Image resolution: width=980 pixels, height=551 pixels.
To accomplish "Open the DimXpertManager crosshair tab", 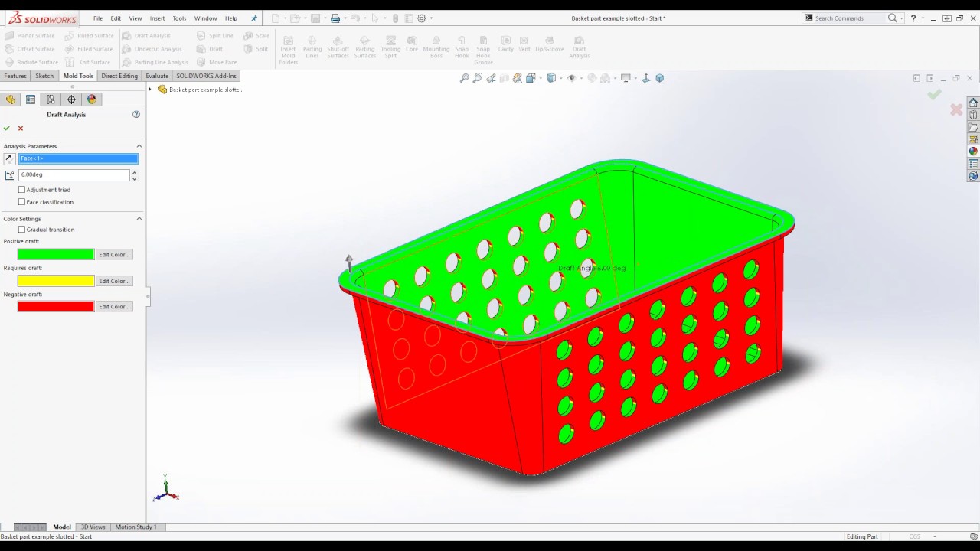I will tap(72, 99).
